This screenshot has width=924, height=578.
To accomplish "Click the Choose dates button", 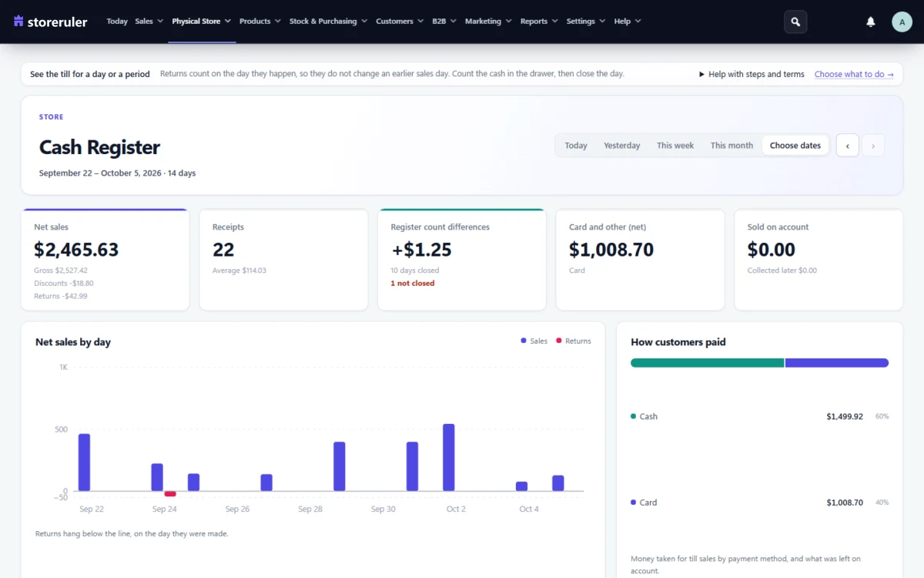I will [x=795, y=146].
